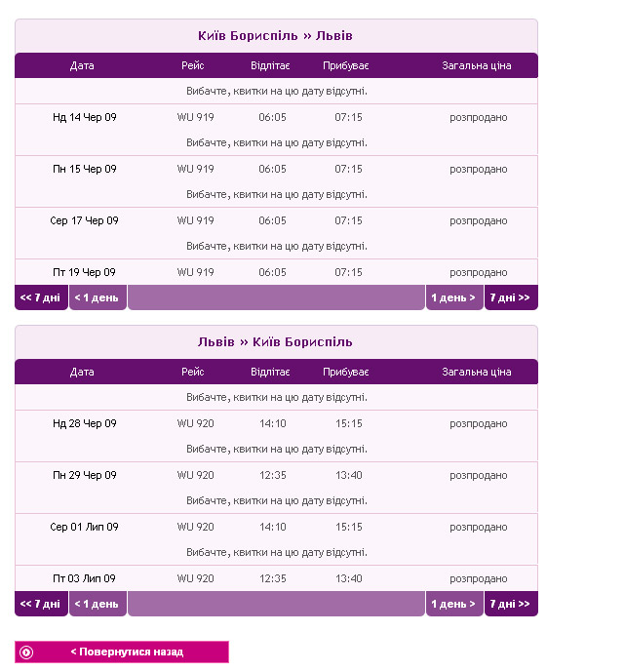Pick the Пт 19 Чер 09 date

(84, 272)
